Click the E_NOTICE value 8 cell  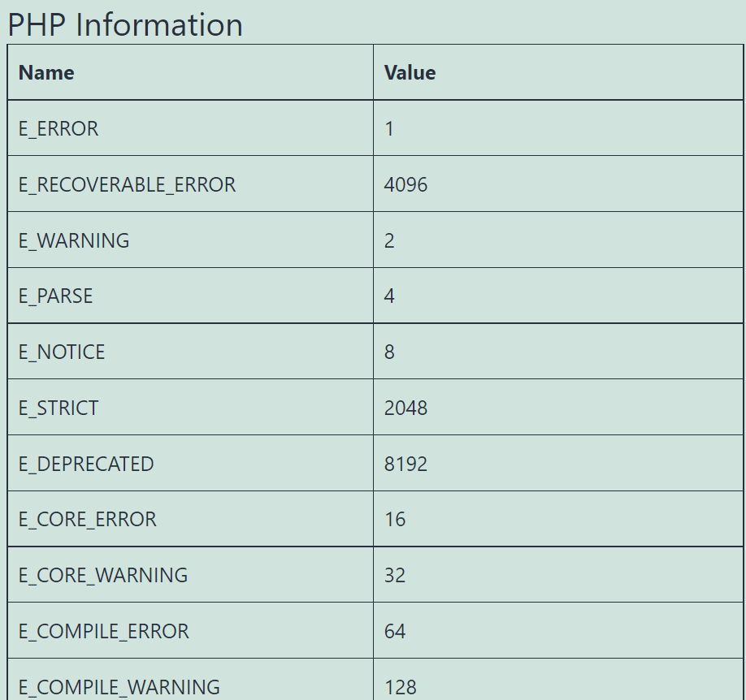coord(389,352)
